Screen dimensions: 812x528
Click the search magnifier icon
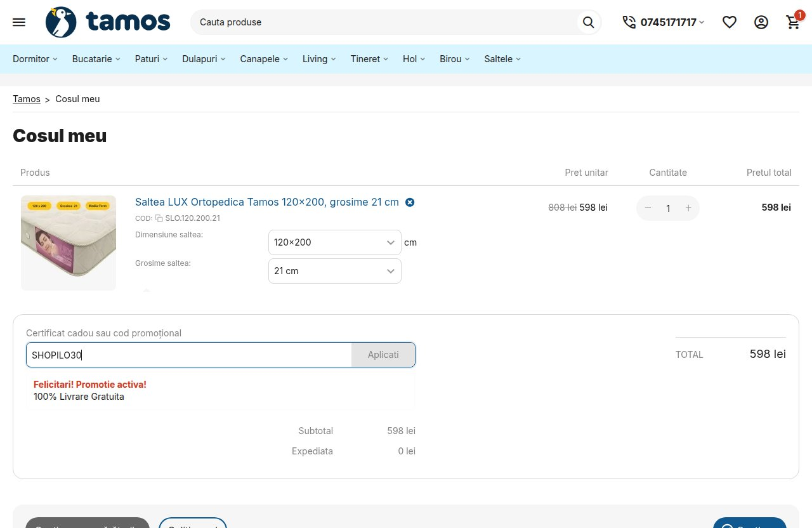[589, 22]
